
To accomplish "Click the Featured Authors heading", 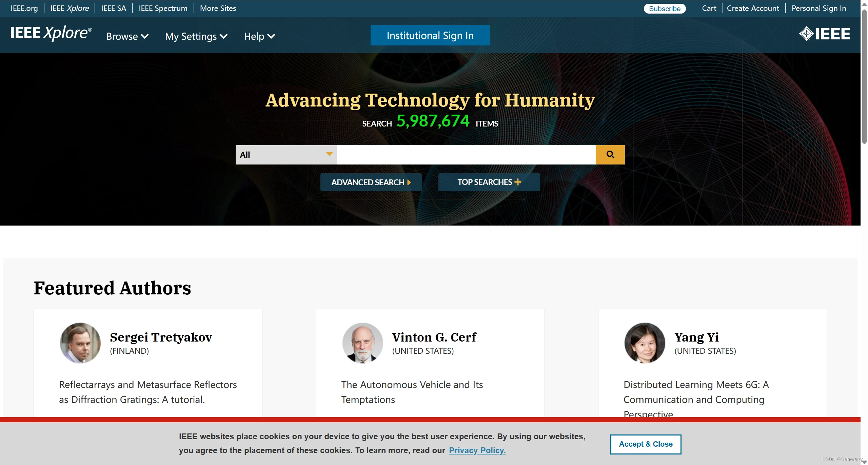I will [x=112, y=288].
